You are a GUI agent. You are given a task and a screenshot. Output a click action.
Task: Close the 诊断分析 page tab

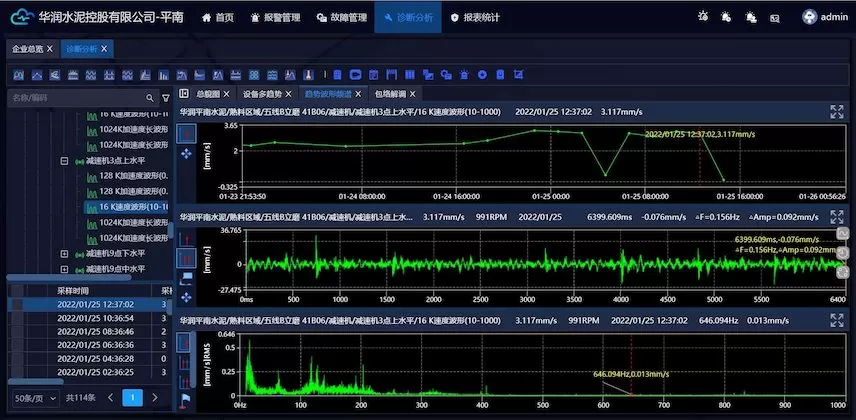point(104,49)
